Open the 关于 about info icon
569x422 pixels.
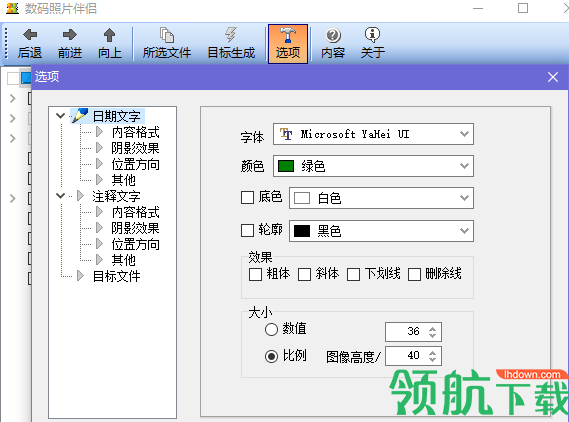[x=372, y=35]
